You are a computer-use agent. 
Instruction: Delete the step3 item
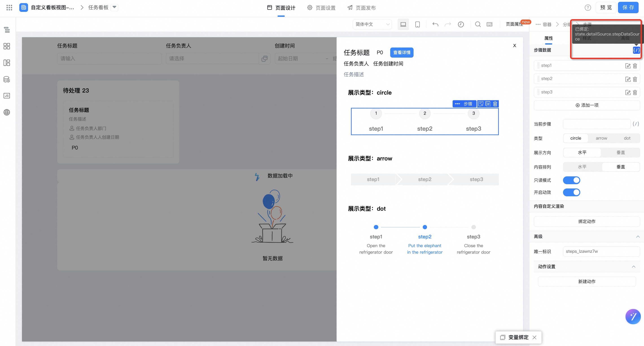pyautogui.click(x=635, y=92)
